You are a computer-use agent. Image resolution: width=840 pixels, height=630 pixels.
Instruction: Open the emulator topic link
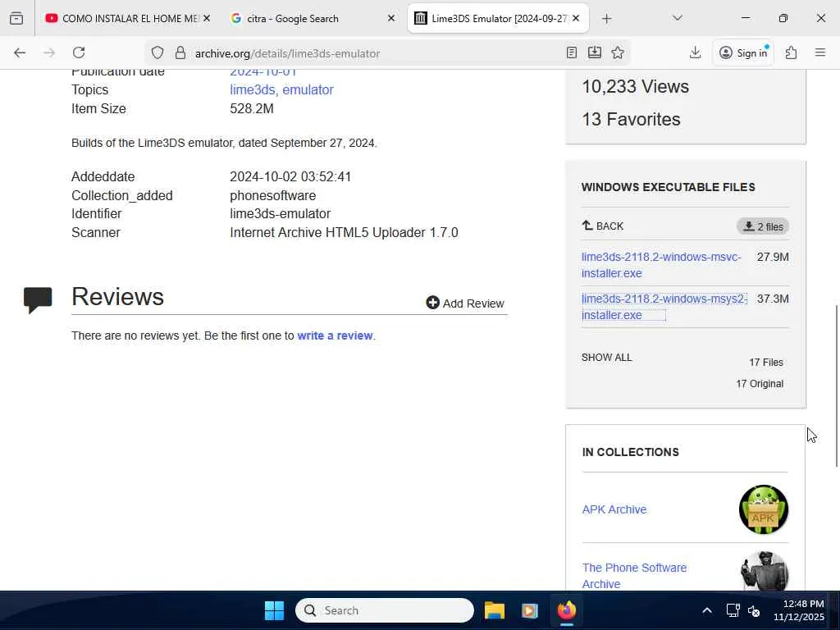point(308,90)
